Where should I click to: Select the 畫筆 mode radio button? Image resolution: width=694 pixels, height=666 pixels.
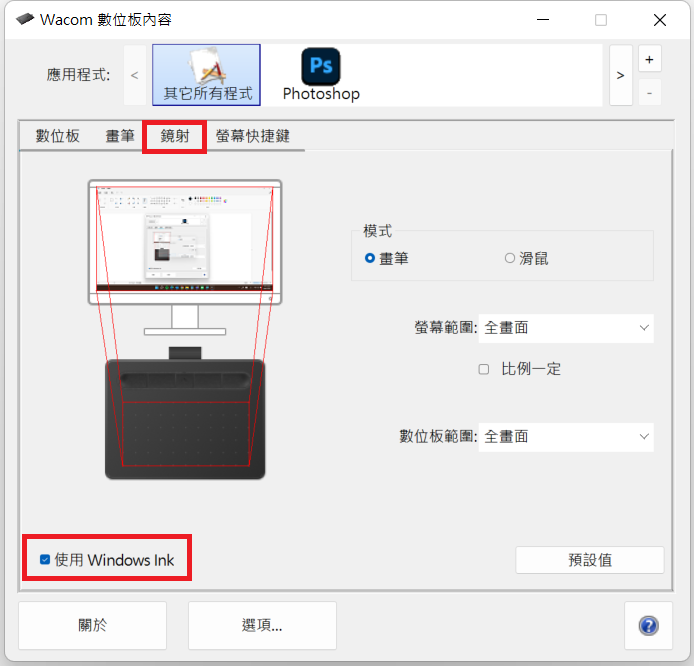(x=370, y=258)
